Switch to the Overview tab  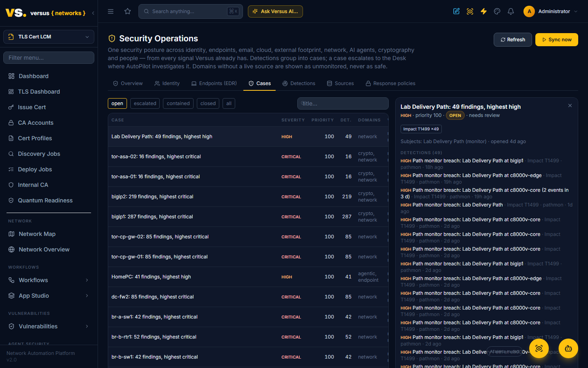click(x=128, y=83)
